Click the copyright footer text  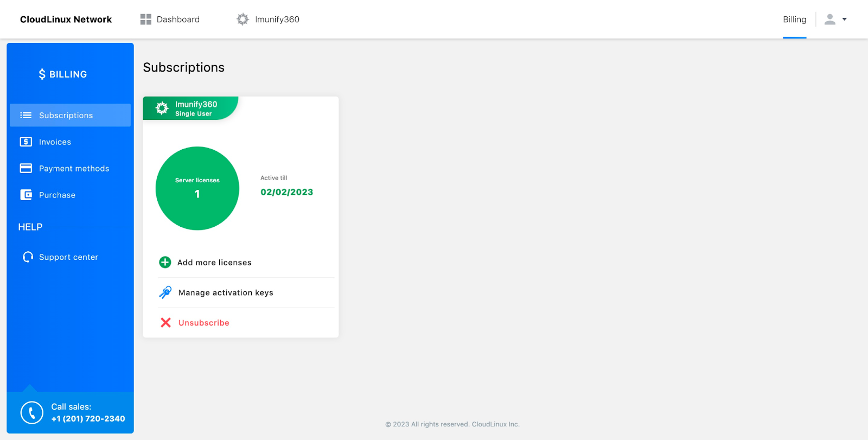click(452, 424)
